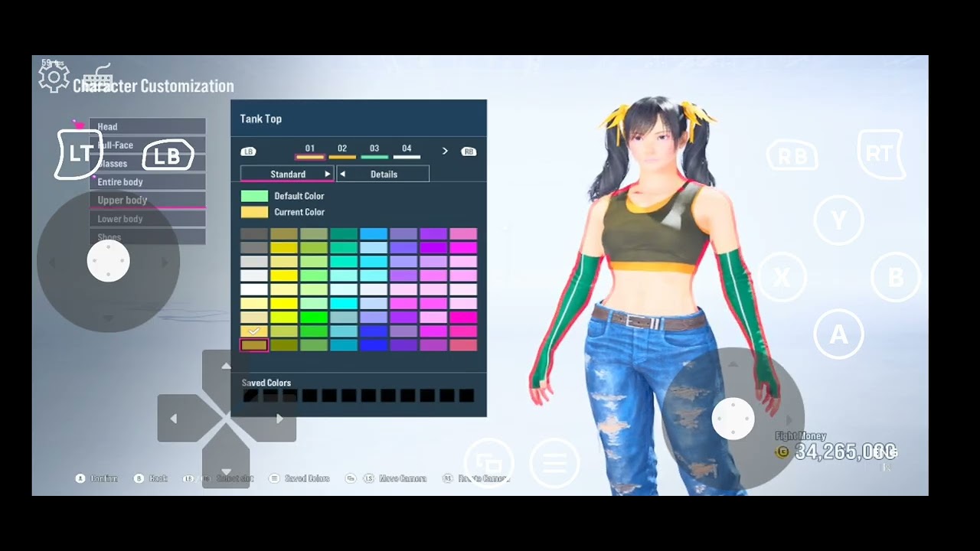Pick the pink swatch at grid's top-right

[x=463, y=233]
